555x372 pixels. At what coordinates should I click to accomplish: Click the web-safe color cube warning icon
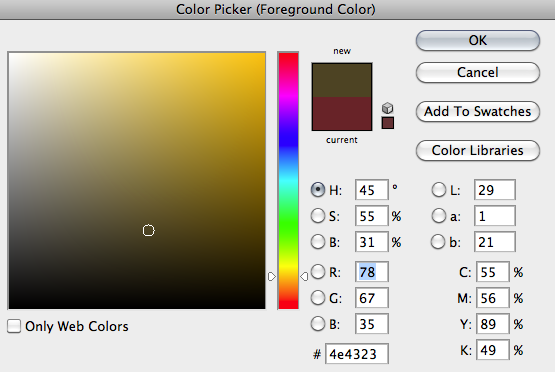(388, 108)
